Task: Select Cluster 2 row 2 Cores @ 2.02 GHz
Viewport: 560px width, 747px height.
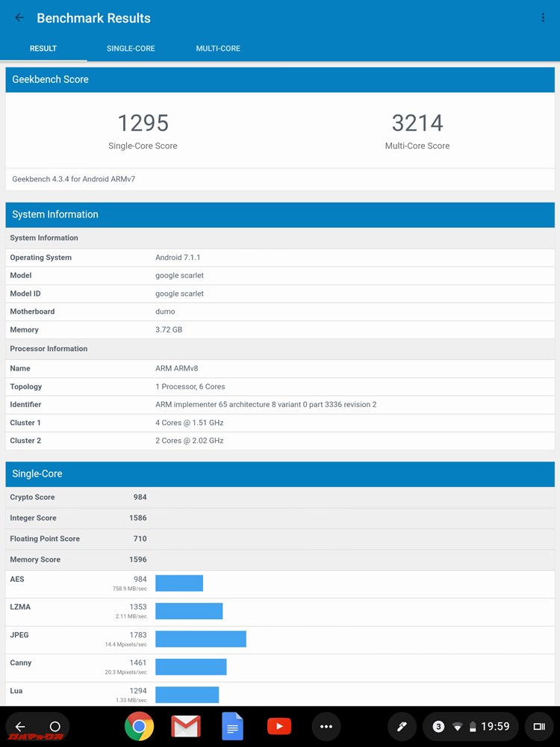Action: tap(280, 441)
